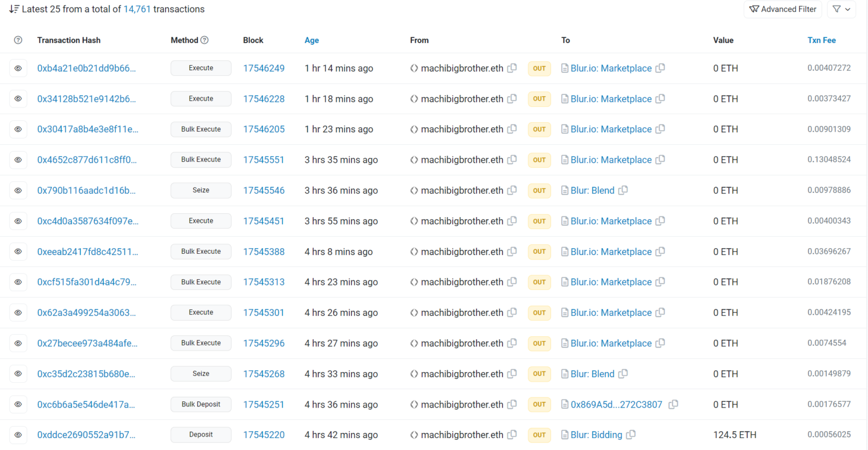The height and width of the screenshot is (450, 868).
Task: Click the question mark icon left of Transaction Hash
Action: click(x=18, y=40)
